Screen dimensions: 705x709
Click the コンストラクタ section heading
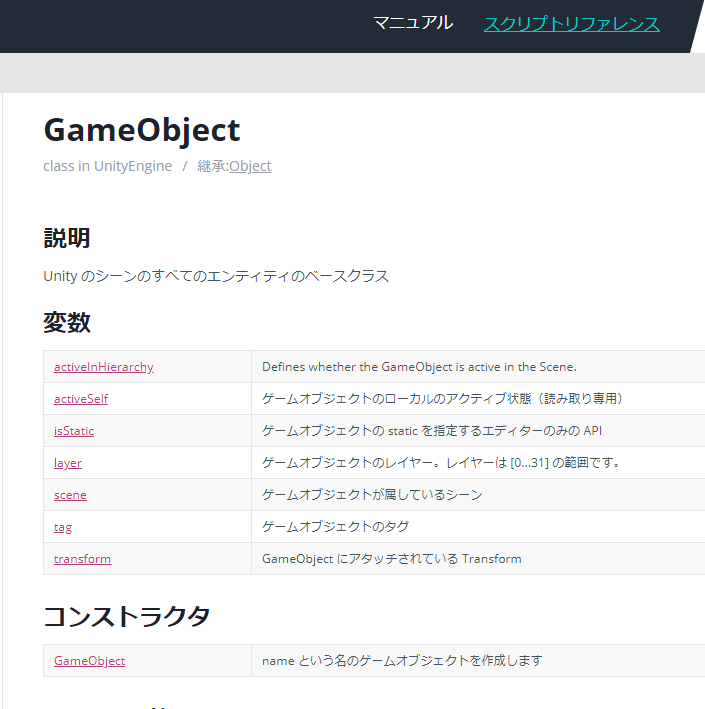coord(127,617)
